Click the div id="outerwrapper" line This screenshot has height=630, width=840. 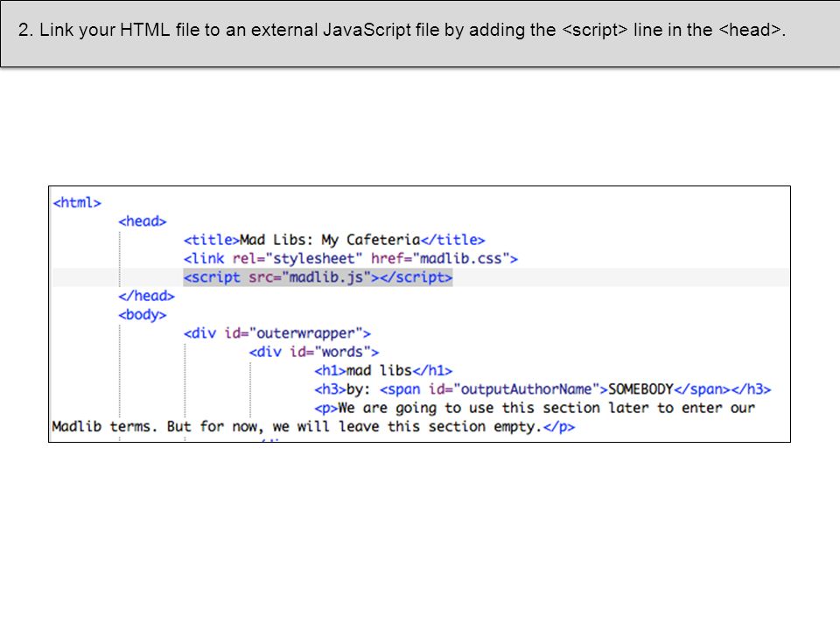point(277,333)
